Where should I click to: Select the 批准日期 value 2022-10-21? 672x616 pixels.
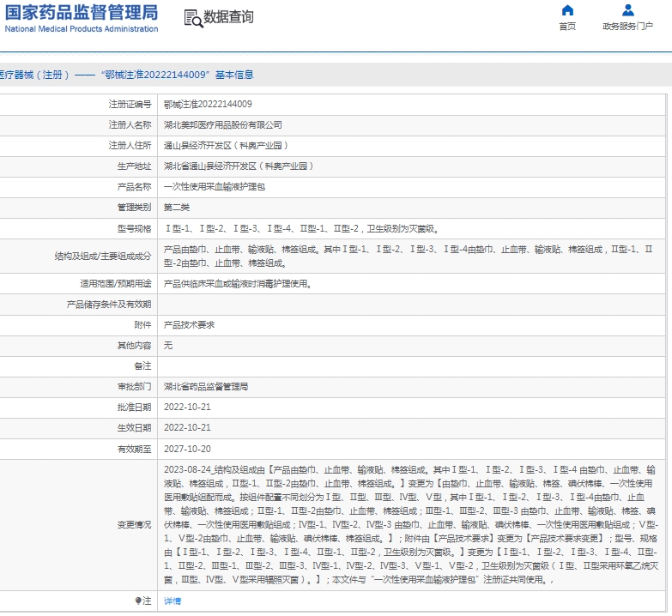[x=187, y=407]
